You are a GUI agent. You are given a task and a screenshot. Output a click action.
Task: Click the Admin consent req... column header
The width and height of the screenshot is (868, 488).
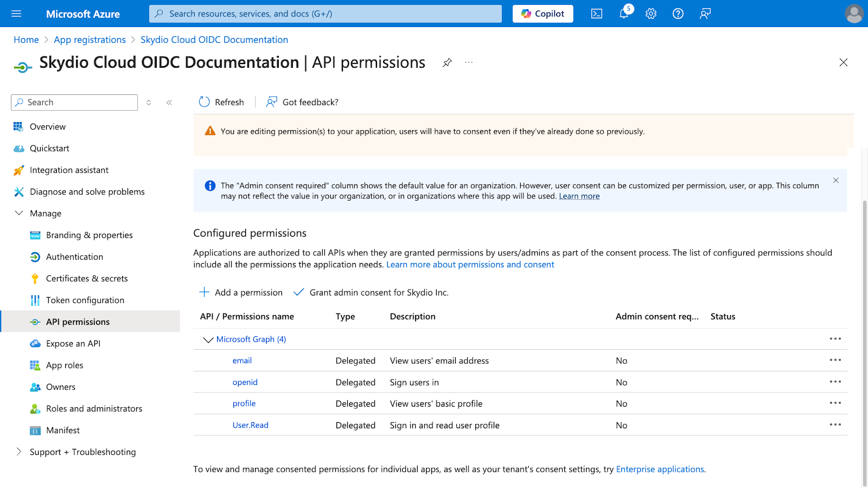tap(657, 317)
